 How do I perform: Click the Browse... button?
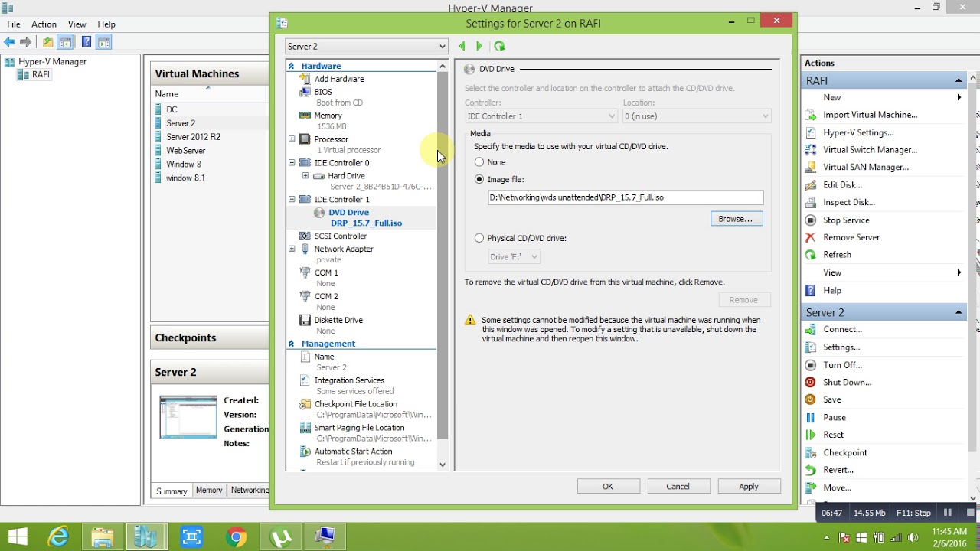coord(736,219)
